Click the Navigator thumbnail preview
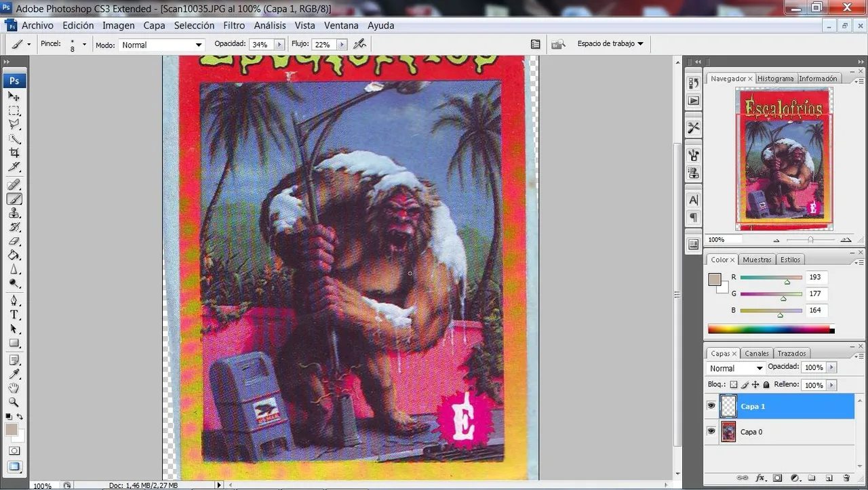Image resolution: width=868 pixels, height=490 pixels. 784,159
